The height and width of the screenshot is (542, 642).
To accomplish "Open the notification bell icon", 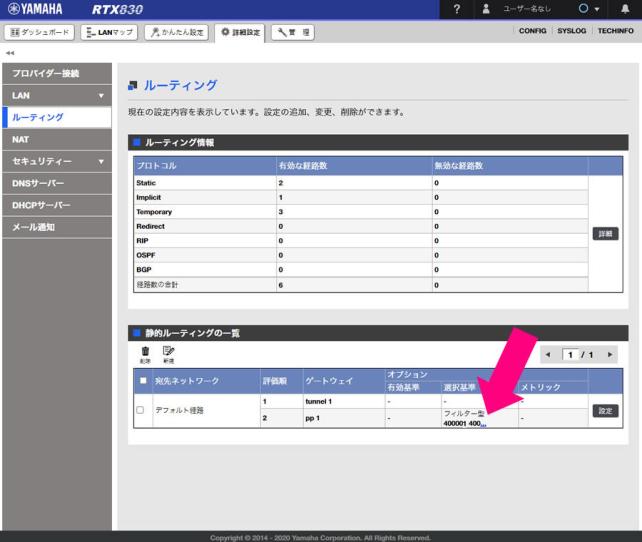I will tap(625, 9).
